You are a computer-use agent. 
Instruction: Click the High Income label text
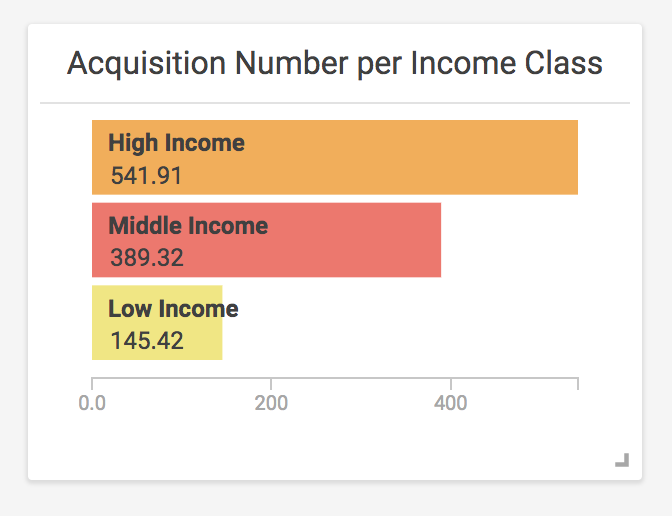(x=176, y=143)
